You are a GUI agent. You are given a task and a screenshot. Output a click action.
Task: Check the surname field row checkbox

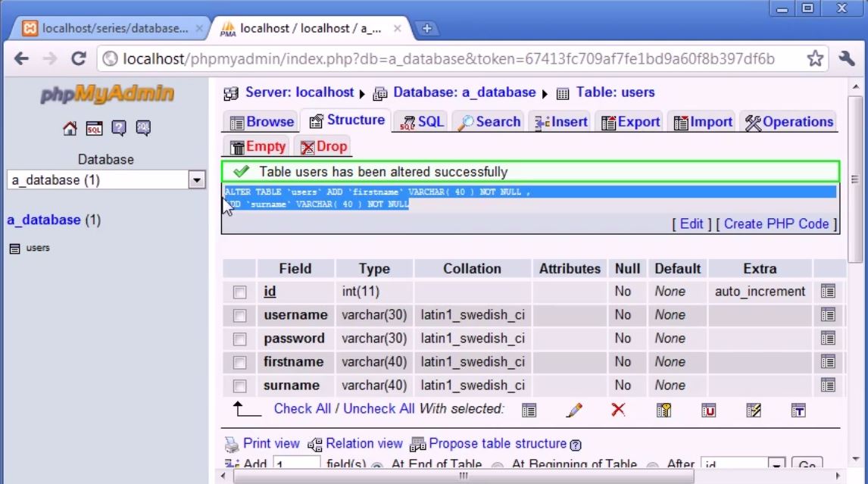(239, 386)
